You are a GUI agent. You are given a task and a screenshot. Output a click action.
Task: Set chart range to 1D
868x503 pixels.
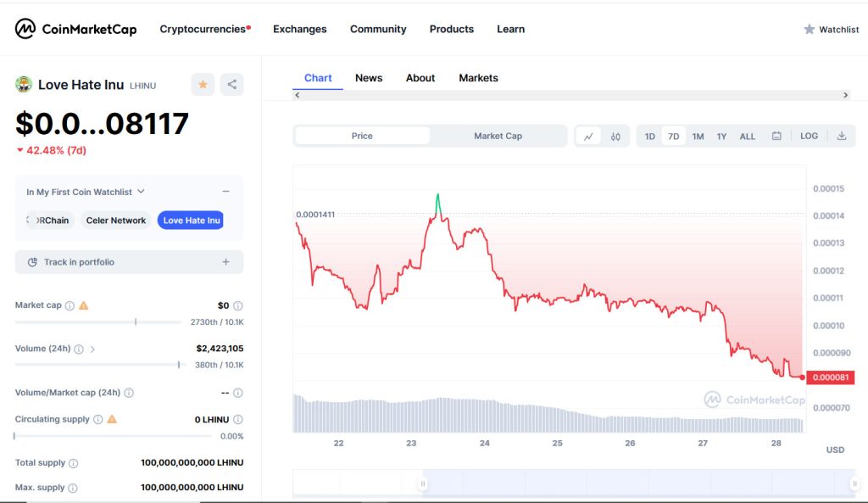tap(650, 137)
